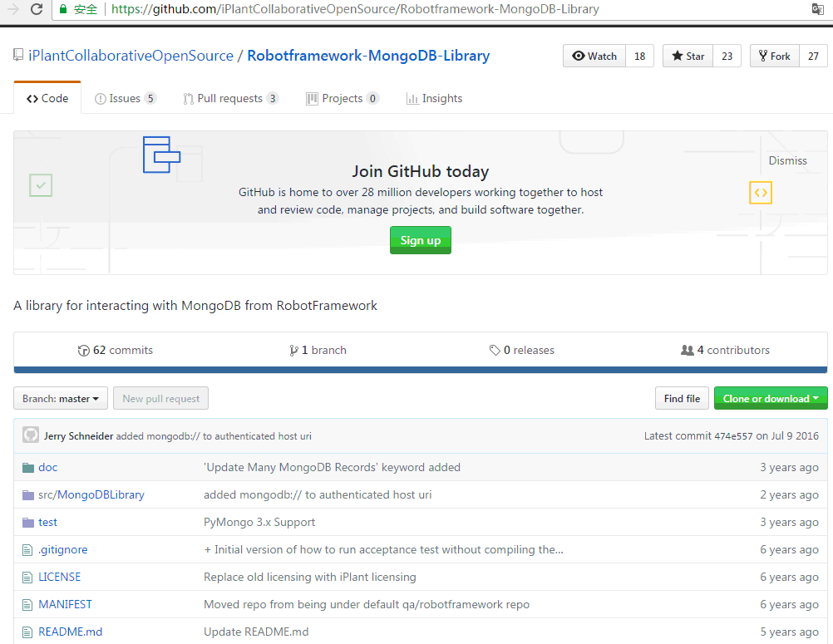Viewport: 833px width, 644px height.
Task: Dismiss the Join GitHub banner
Action: click(787, 160)
